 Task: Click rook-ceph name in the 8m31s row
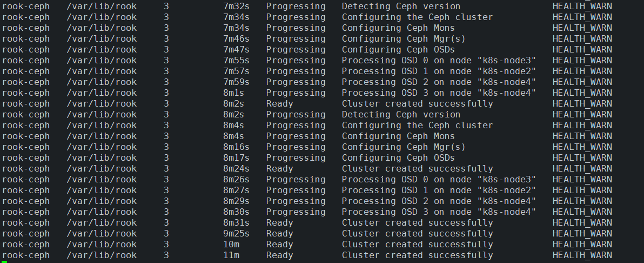click(x=26, y=222)
